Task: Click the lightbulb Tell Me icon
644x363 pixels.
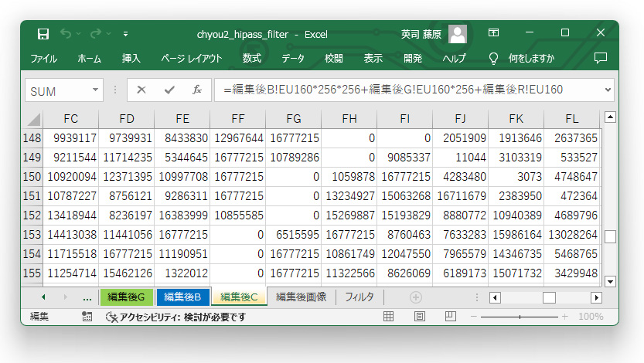Action: point(494,59)
